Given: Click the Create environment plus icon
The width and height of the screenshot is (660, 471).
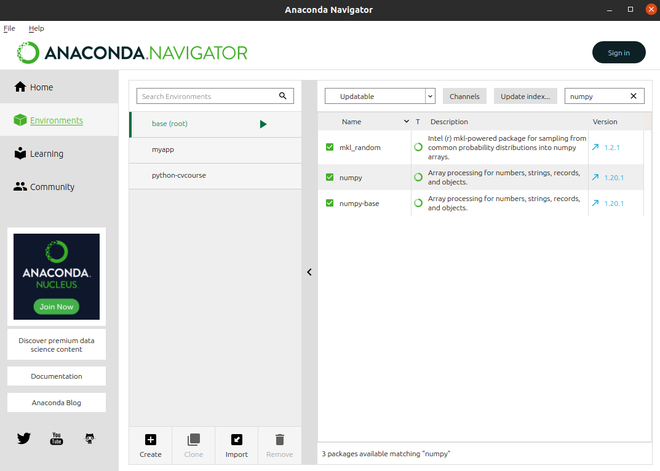Looking at the screenshot, I should pos(150,439).
